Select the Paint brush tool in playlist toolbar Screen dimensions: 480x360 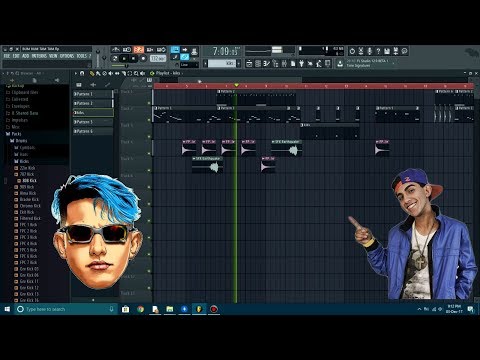coord(98,73)
